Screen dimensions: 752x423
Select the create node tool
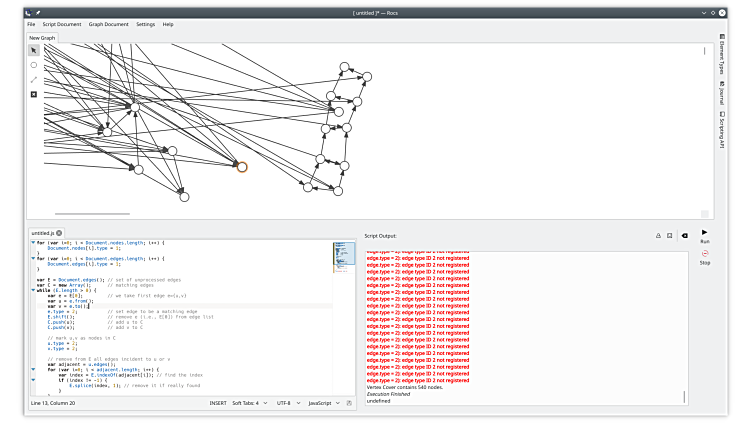click(34, 65)
